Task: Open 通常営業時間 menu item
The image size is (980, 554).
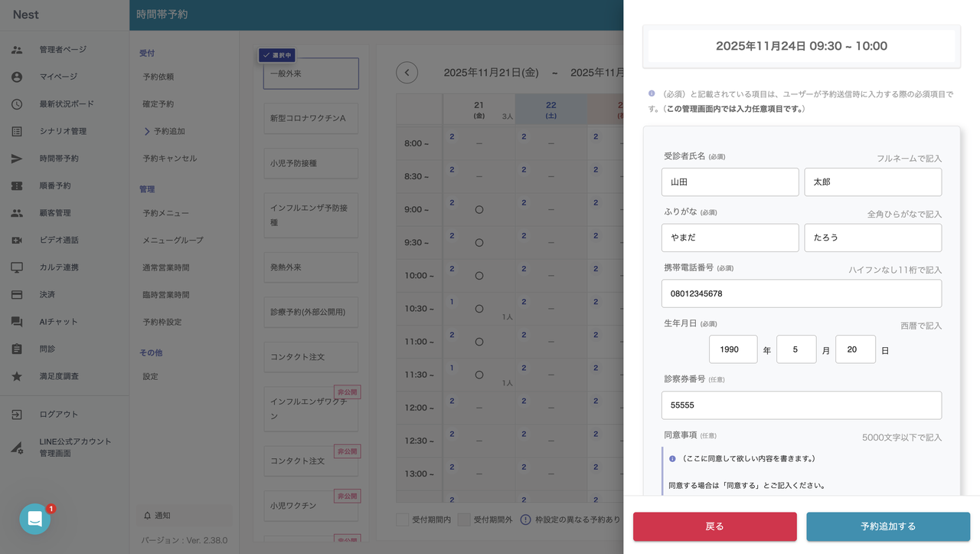Action: [165, 267]
